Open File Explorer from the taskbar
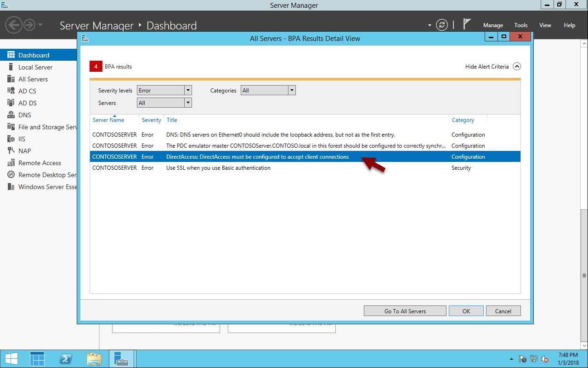The height and width of the screenshot is (368, 588). pyautogui.click(x=94, y=359)
